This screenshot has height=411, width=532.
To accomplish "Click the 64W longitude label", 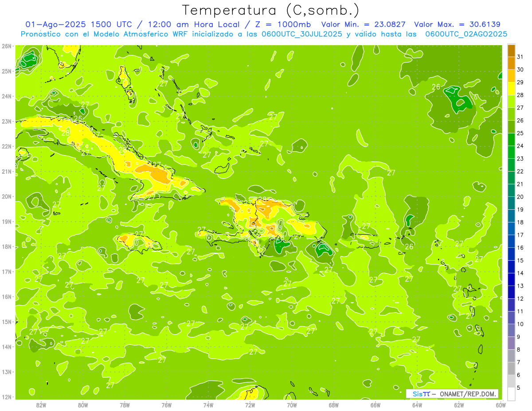I will point(417,405).
